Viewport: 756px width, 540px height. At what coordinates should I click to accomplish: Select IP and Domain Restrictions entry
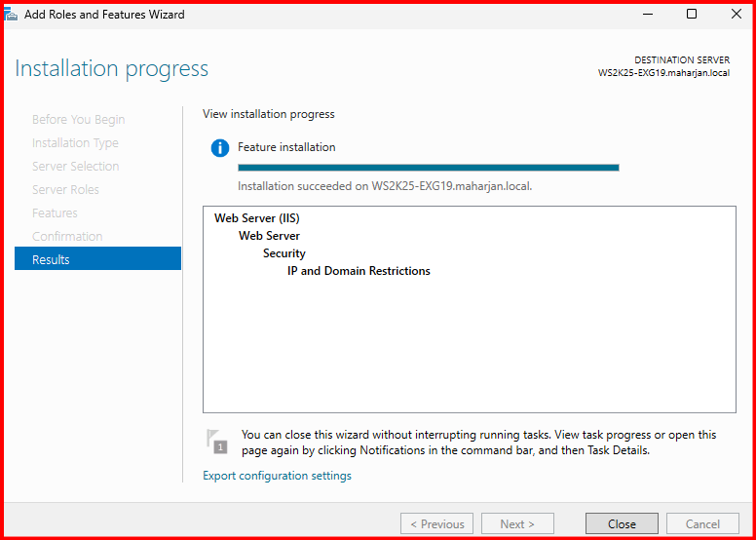[359, 271]
